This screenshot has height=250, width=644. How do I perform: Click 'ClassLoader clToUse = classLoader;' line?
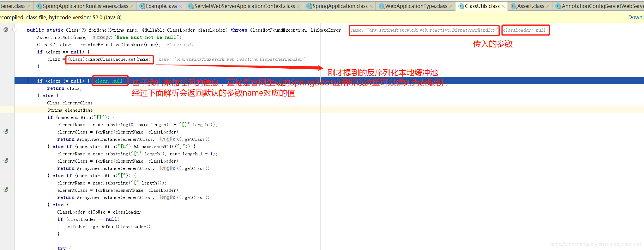100,212
